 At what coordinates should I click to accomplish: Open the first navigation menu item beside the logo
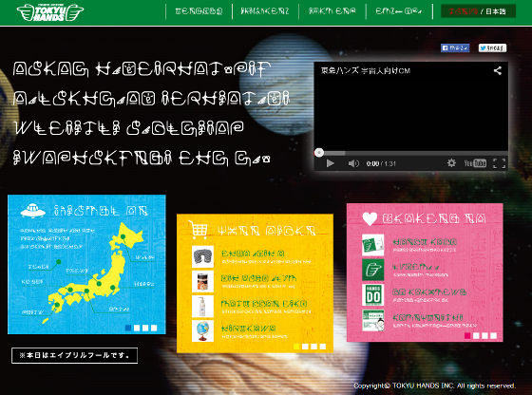[x=199, y=11]
